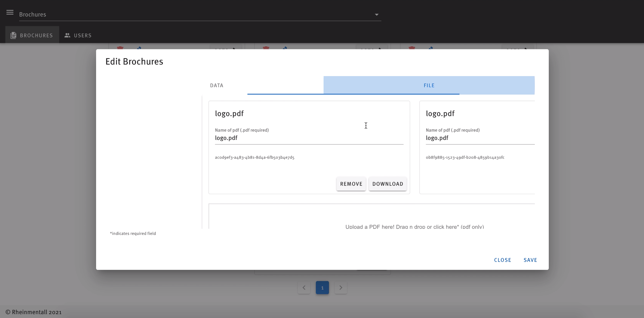Close the Edit Brochures dialog
644x318 pixels.
(x=502, y=260)
